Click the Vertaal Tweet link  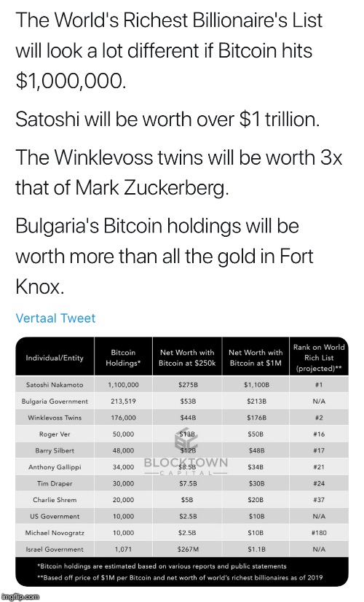(x=55, y=318)
